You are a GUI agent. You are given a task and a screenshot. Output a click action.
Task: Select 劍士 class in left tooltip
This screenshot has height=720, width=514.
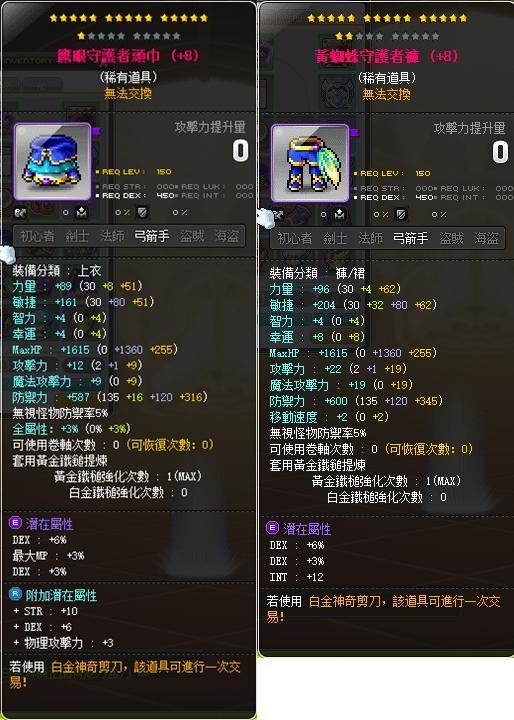pyautogui.click(x=77, y=236)
